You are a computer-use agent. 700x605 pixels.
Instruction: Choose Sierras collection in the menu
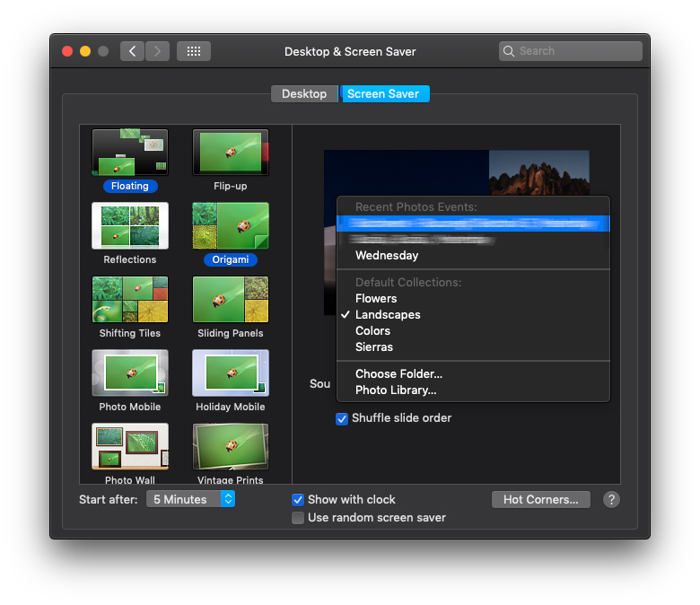pos(374,347)
